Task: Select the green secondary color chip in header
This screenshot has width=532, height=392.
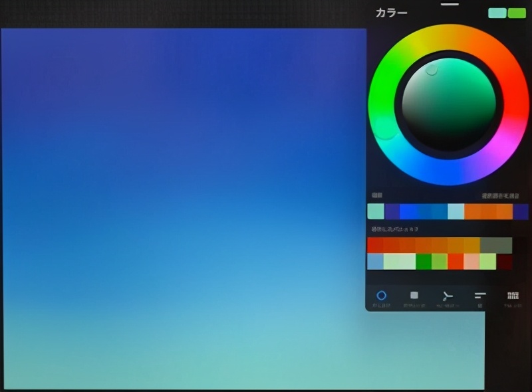Action: click(517, 13)
